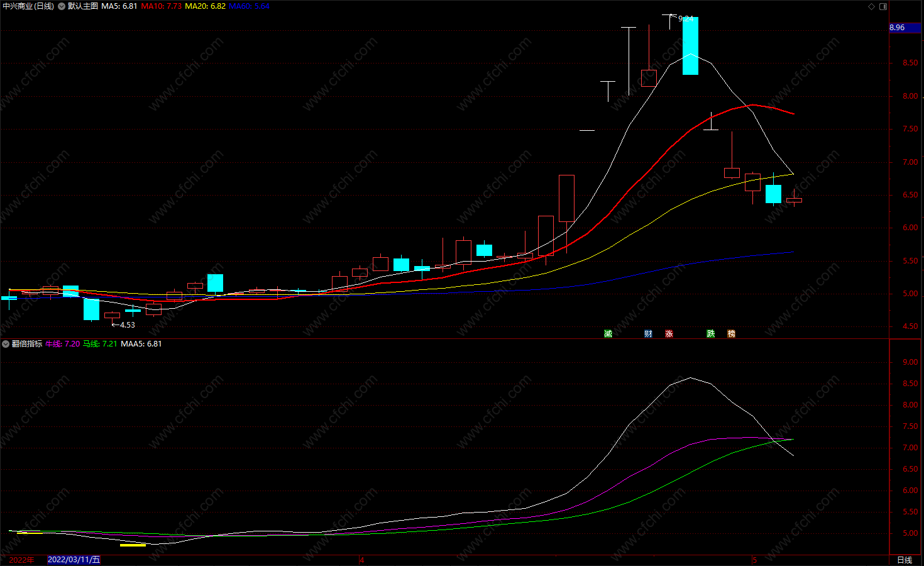Click the month 4 marker on the time axis
Screen dimensions: 924x566
pyautogui.click(x=362, y=560)
